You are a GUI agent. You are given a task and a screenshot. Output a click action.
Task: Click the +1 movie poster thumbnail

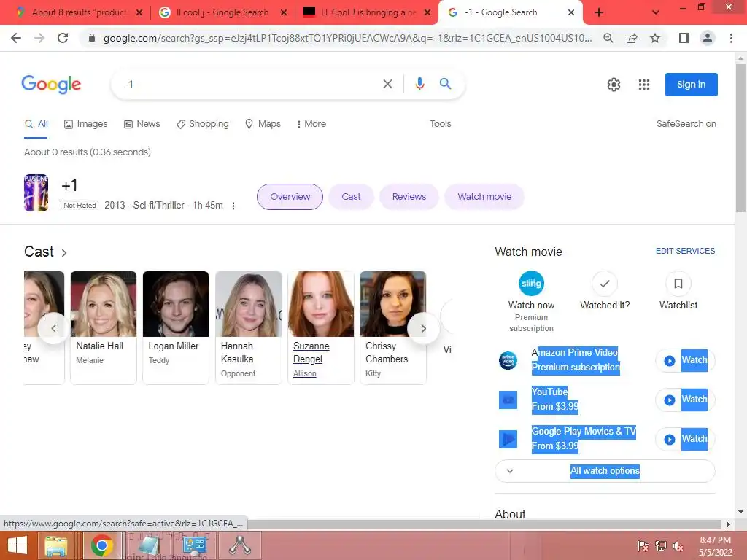[x=36, y=192]
